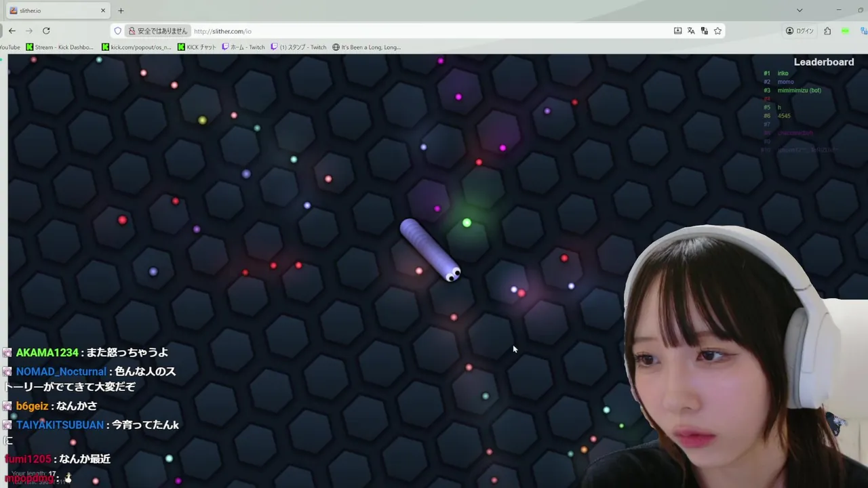Click the install page download icon
Image resolution: width=868 pixels, height=488 pixels.
677,30
